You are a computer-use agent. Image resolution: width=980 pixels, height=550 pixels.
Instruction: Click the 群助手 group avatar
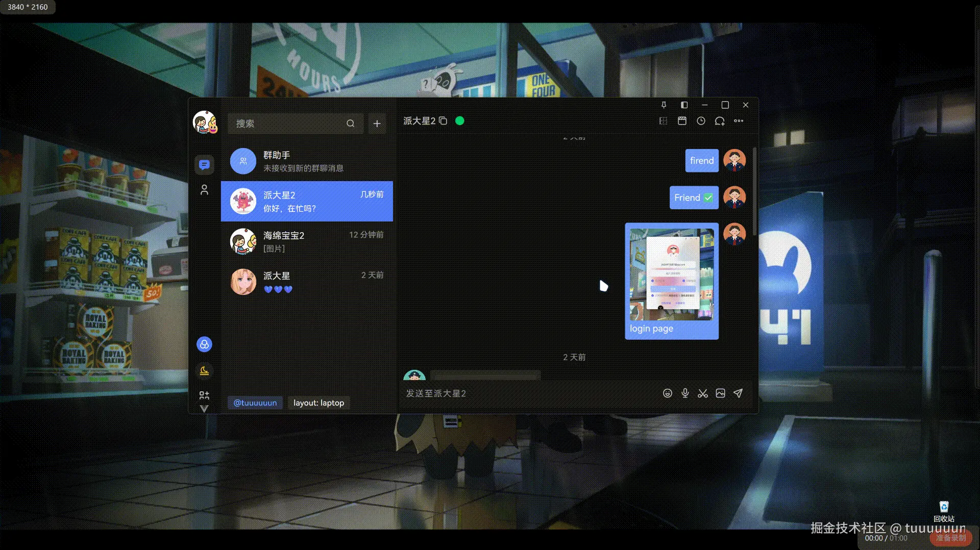click(x=243, y=161)
